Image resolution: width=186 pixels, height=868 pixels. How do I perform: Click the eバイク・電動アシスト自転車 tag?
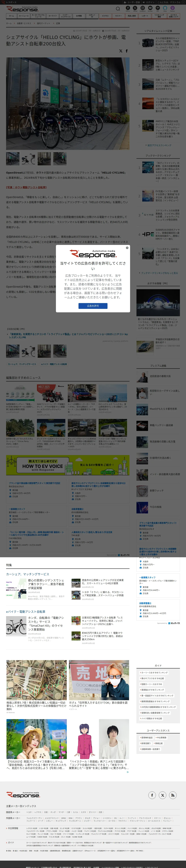[54, 364]
